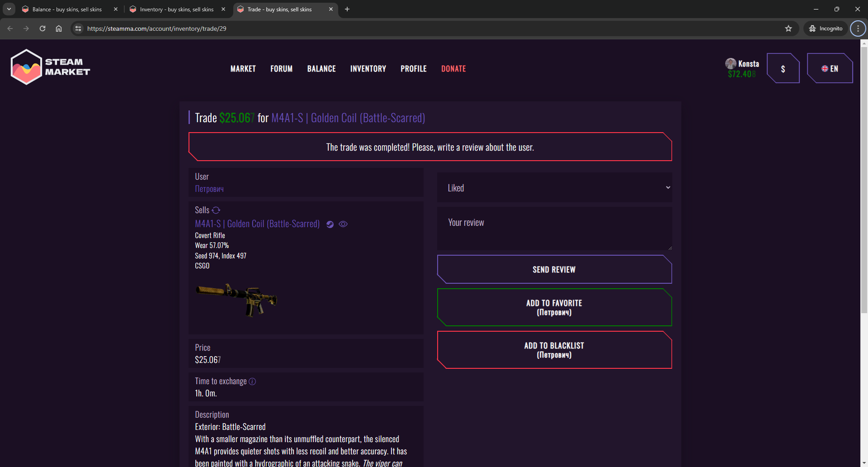Click in the Your review text field

pyautogui.click(x=554, y=229)
